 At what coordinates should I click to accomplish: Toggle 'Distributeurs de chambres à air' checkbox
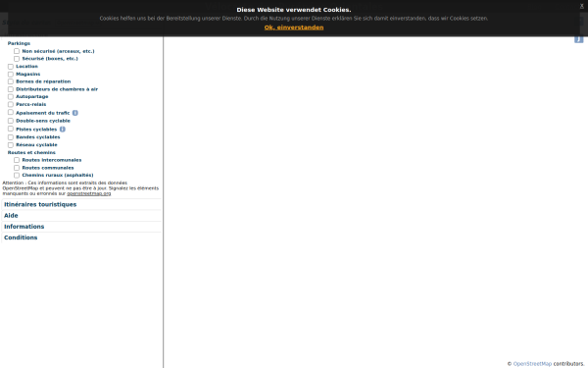coord(11,89)
